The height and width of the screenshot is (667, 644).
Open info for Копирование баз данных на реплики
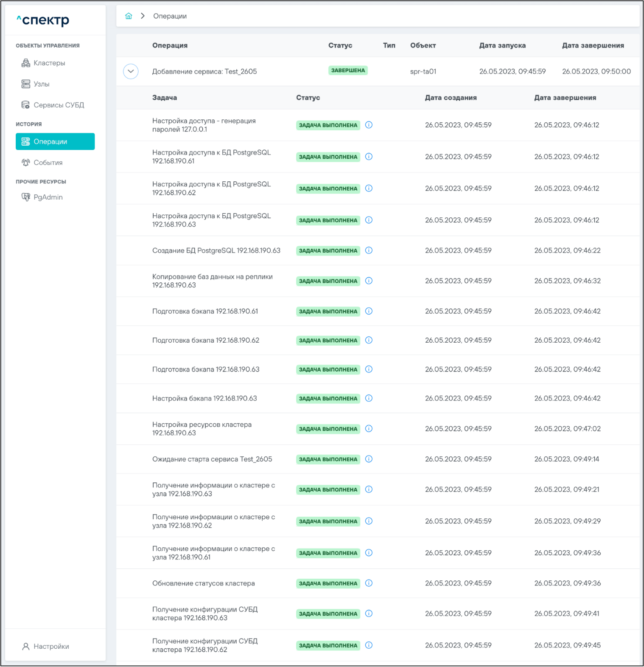coord(369,281)
